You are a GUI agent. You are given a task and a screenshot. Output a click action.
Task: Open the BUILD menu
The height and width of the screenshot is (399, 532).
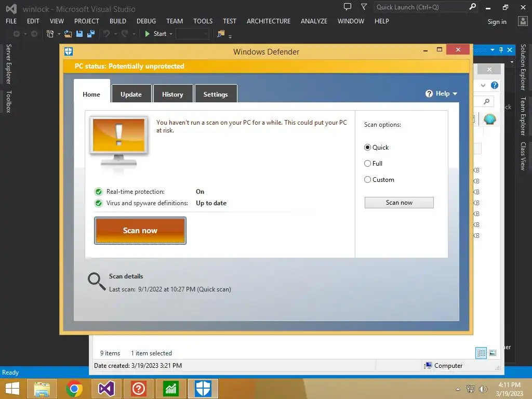click(x=118, y=21)
